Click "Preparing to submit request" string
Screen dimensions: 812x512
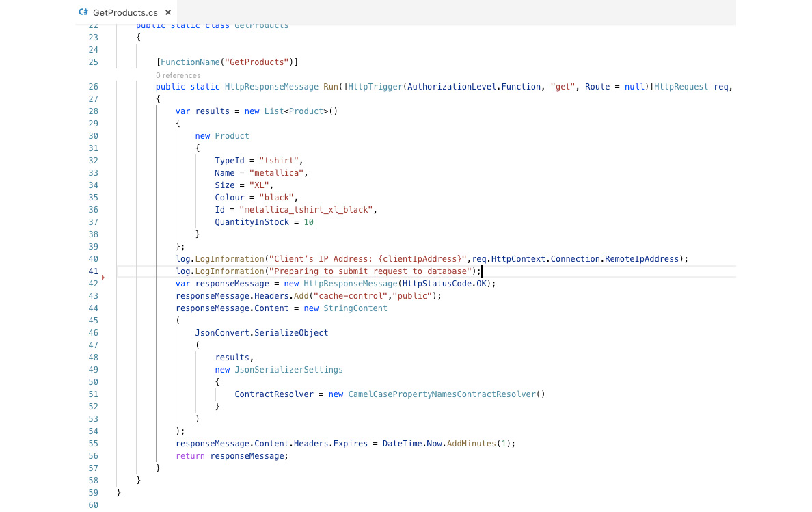(x=370, y=271)
